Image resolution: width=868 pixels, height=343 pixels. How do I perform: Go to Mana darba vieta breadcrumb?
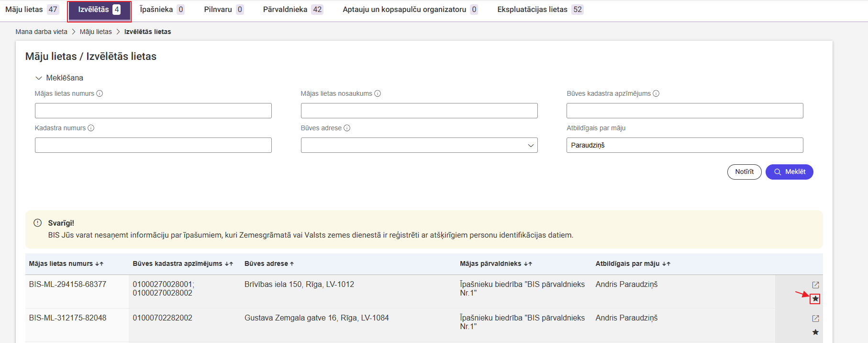click(x=41, y=32)
